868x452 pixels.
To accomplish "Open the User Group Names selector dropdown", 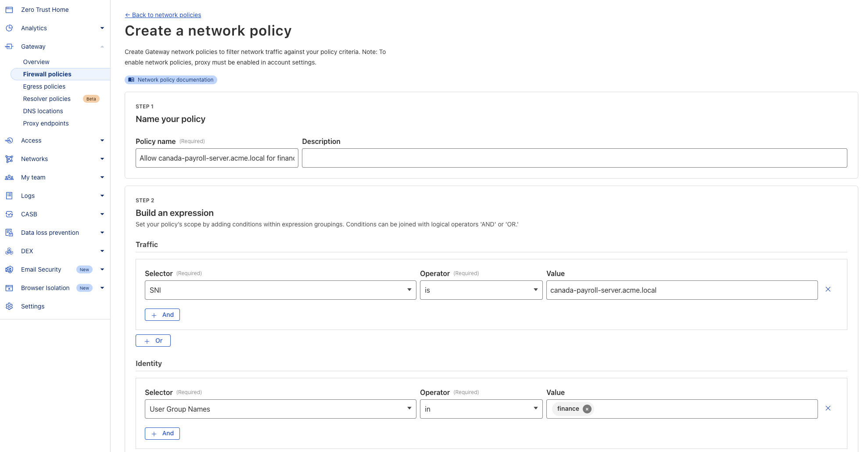I will click(280, 409).
